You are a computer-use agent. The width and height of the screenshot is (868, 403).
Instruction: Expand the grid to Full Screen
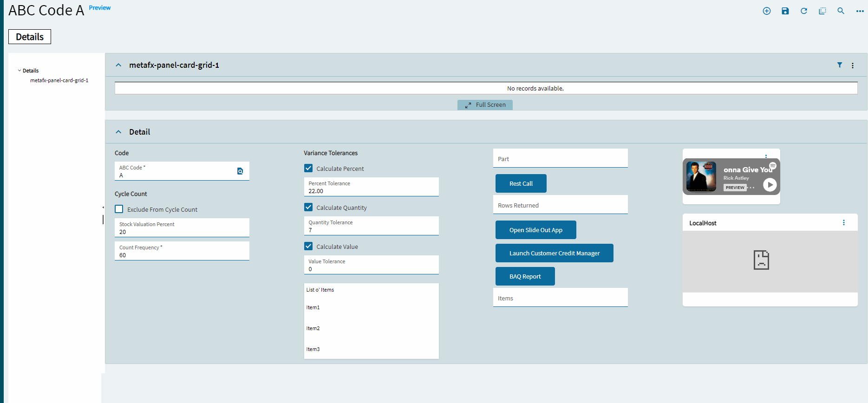point(485,105)
